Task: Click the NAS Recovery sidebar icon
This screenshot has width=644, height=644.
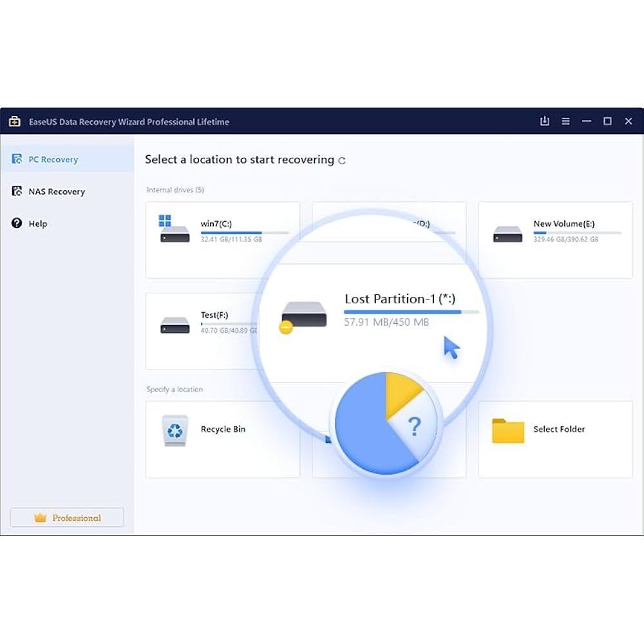Action: (x=17, y=191)
